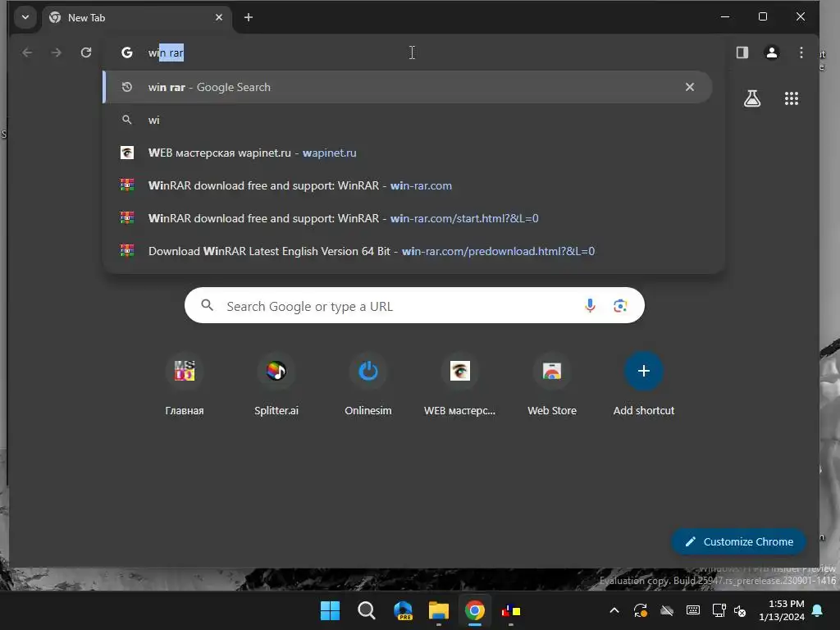Open File Explorer from taskbar
This screenshot has height=630, width=840.
pos(439,610)
